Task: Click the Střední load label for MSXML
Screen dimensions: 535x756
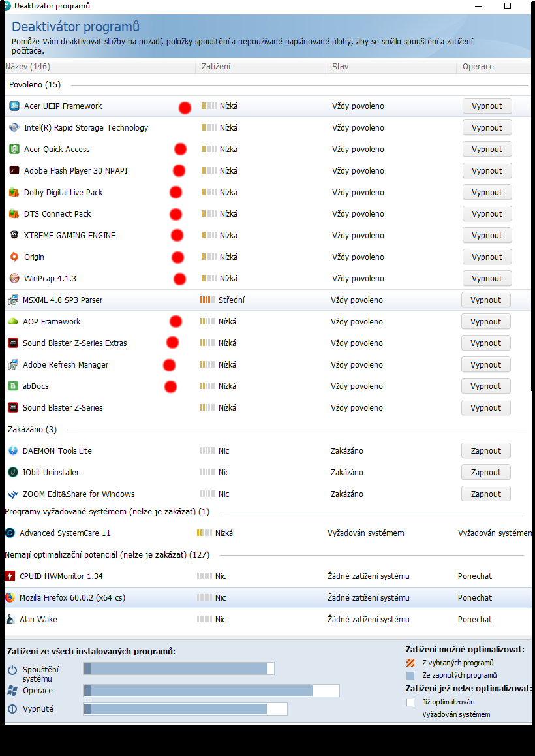Action: (x=232, y=300)
